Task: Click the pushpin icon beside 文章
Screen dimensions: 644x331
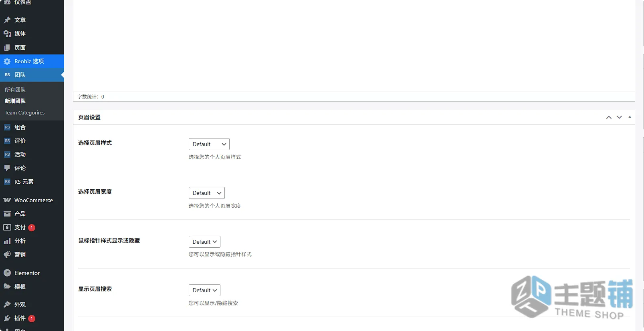Action: [x=7, y=20]
